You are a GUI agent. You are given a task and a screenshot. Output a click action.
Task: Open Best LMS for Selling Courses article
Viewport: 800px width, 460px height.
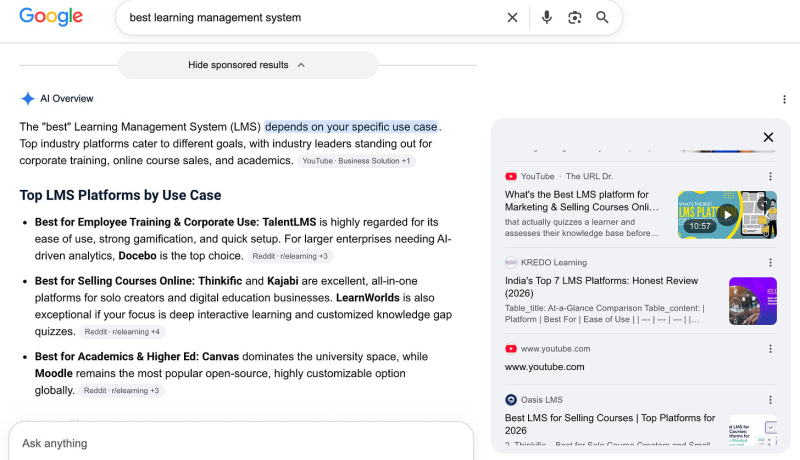pos(610,424)
